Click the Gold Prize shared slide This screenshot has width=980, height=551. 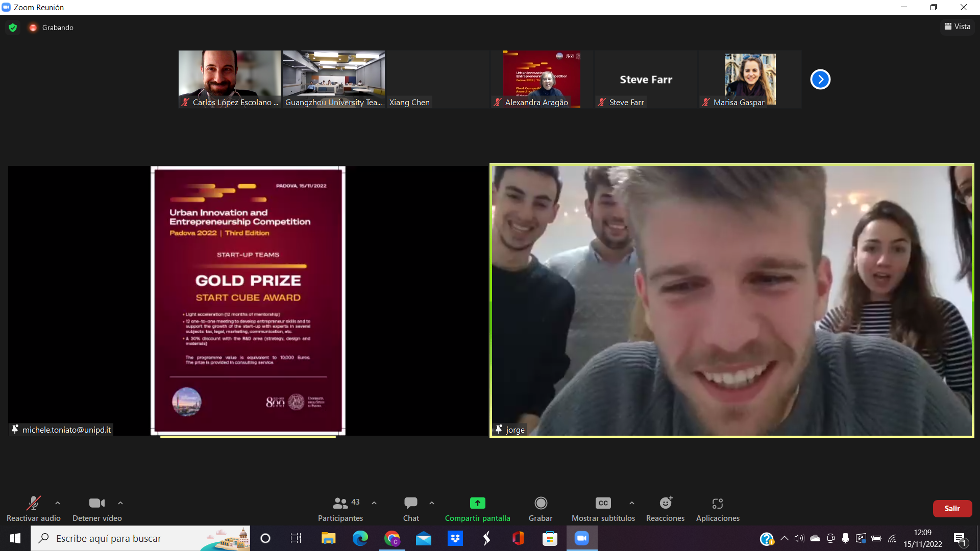pos(248,300)
